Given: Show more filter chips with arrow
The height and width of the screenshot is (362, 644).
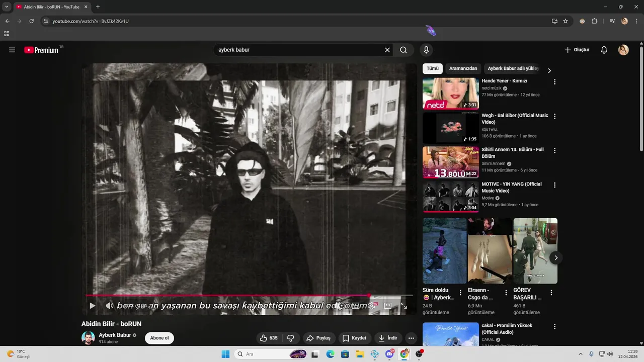Looking at the screenshot, I should pos(549,70).
